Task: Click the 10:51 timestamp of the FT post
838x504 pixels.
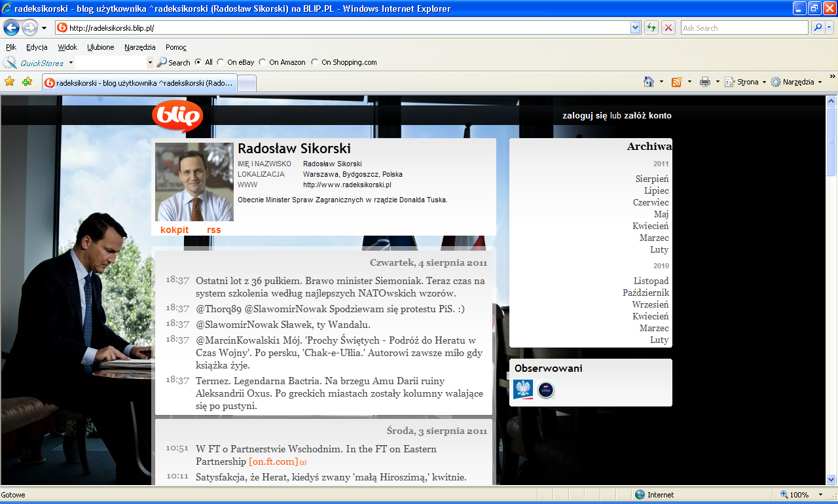Action: tap(177, 448)
